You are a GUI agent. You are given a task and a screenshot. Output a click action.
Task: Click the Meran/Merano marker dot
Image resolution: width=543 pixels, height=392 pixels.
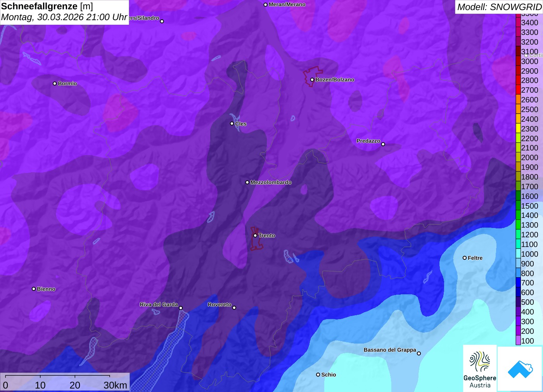(x=266, y=5)
